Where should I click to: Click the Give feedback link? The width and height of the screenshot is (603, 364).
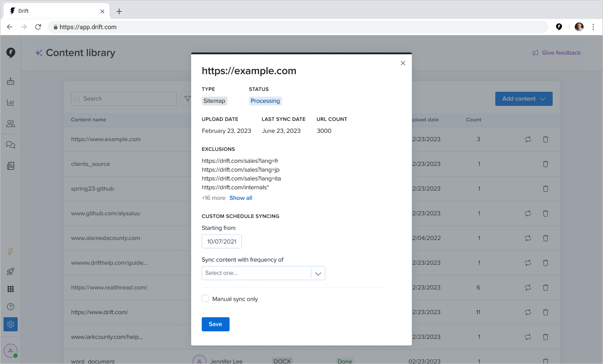[x=556, y=53]
